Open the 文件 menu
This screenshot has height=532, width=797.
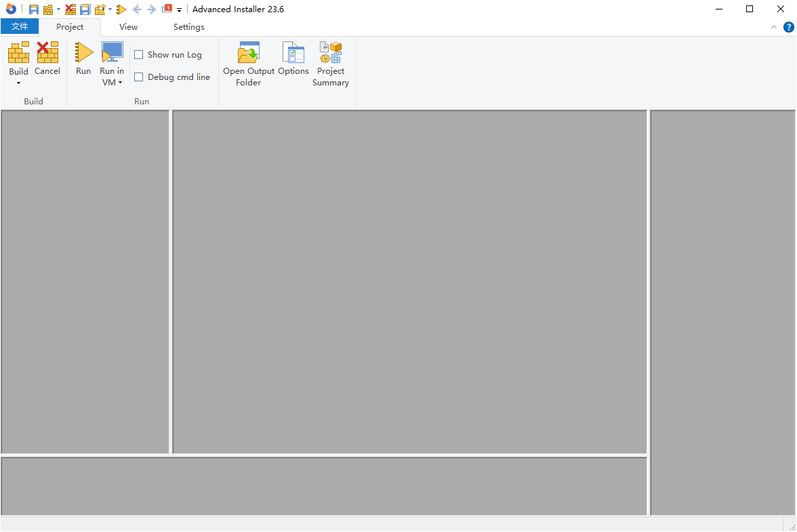pyautogui.click(x=20, y=26)
